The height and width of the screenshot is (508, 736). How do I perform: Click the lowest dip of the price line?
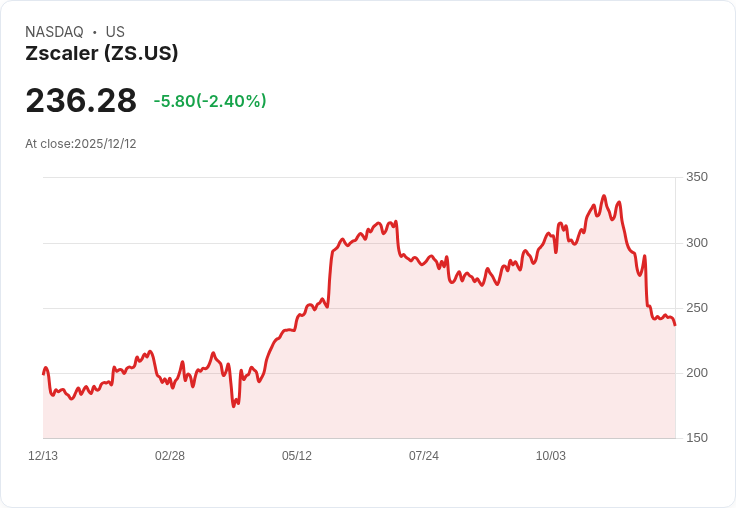[234, 406]
